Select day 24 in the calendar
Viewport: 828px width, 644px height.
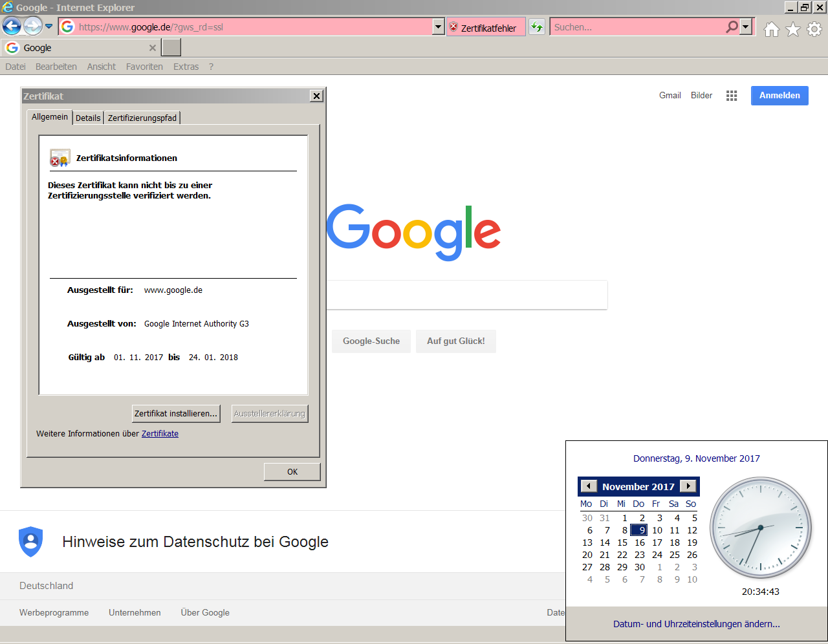657,555
